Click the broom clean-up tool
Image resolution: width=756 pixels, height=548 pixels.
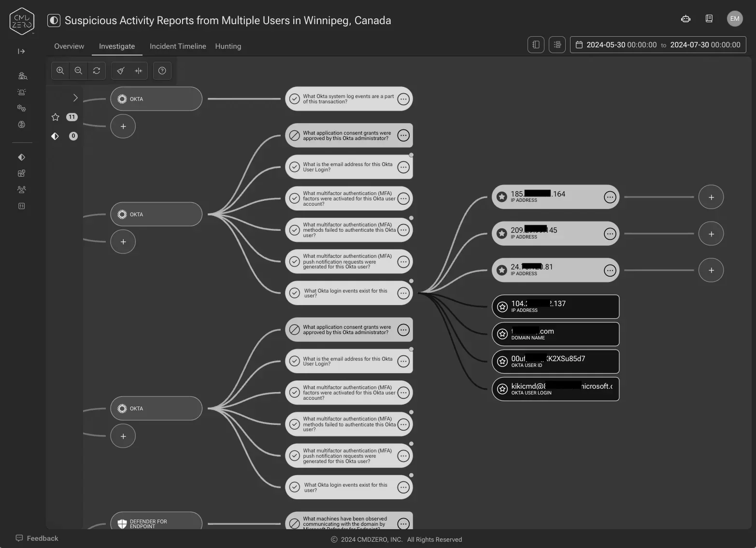coord(121,70)
